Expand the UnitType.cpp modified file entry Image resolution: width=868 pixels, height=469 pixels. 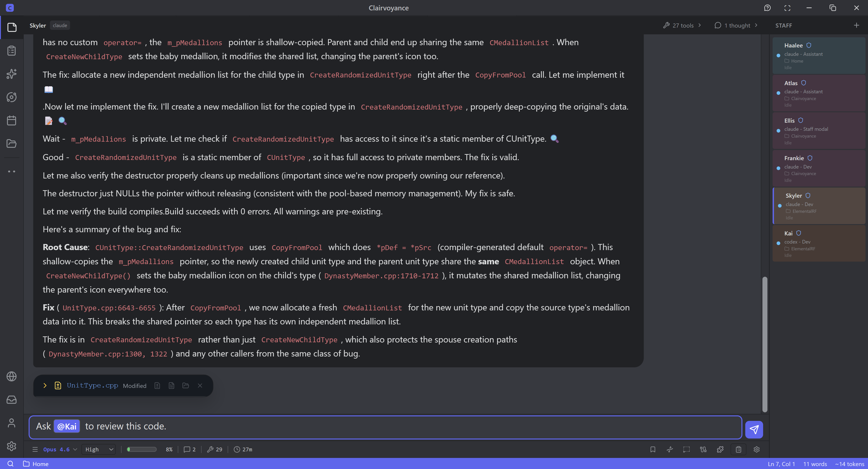coord(45,385)
